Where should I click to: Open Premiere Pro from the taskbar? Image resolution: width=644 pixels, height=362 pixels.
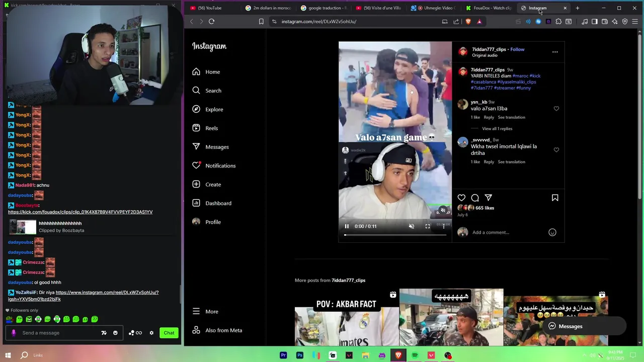coord(283,355)
